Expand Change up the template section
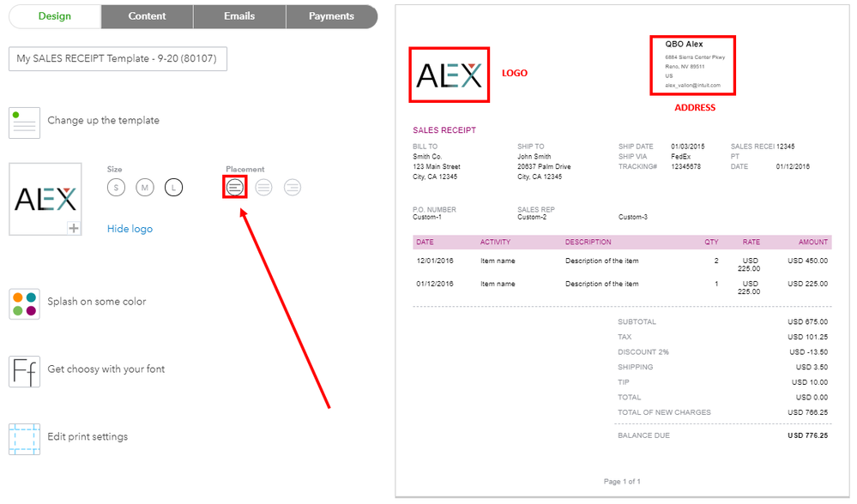The image size is (857, 504). 103,120
